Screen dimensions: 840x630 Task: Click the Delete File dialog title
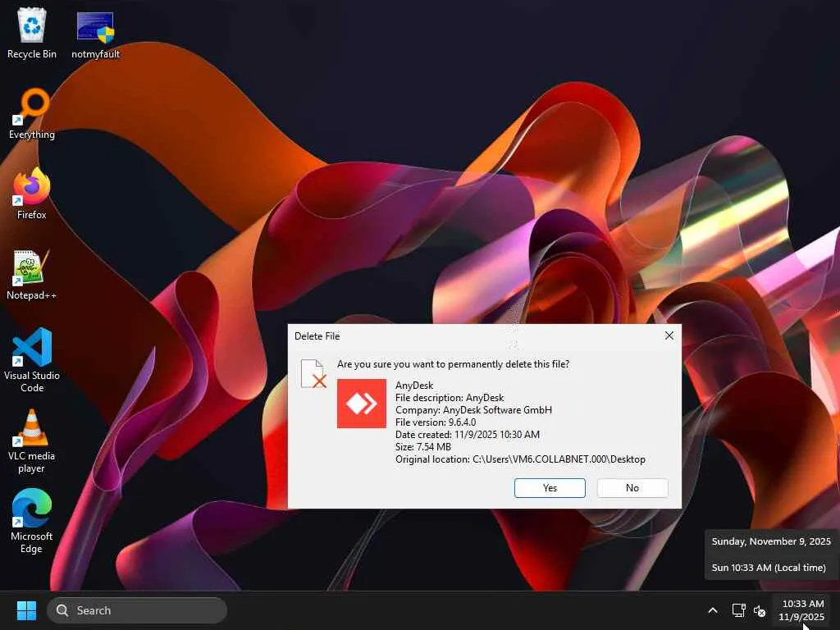pyautogui.click(x=317, y=336)
